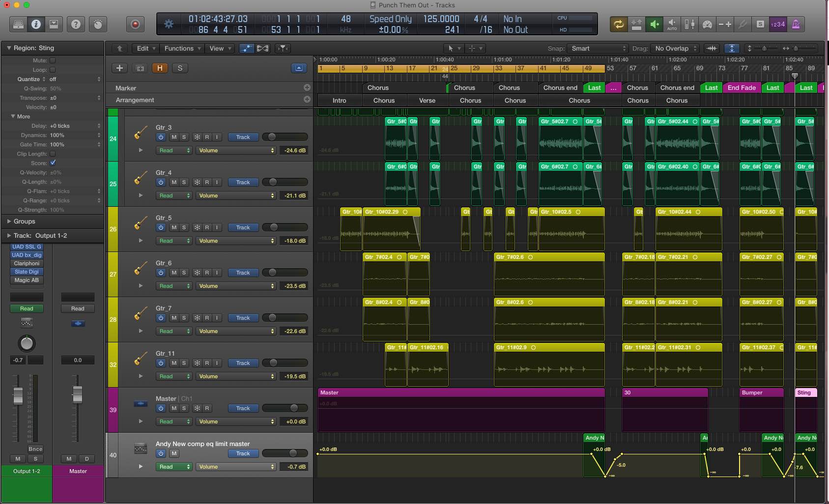Collapse the More section in region inspector

pos(13,116)
